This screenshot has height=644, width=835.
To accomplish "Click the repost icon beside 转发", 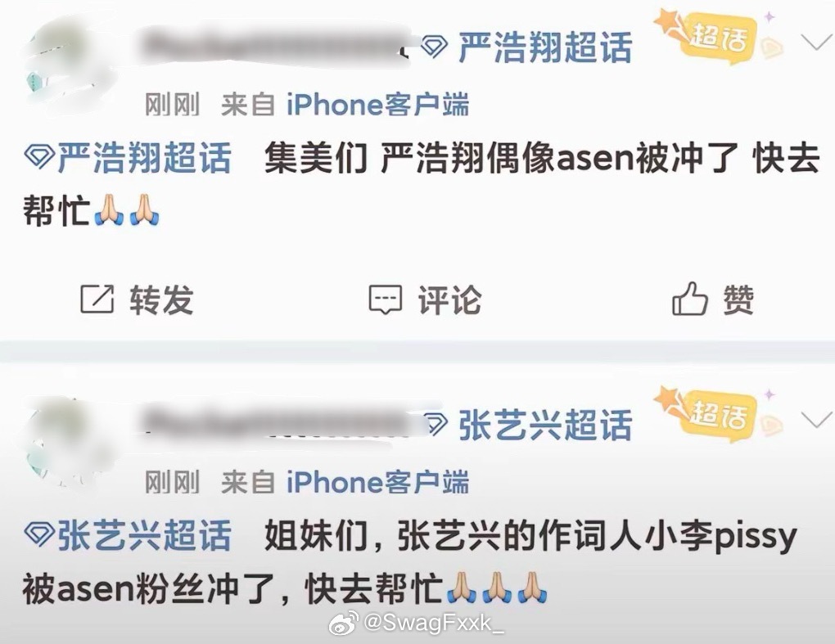I will click(97, 299).
